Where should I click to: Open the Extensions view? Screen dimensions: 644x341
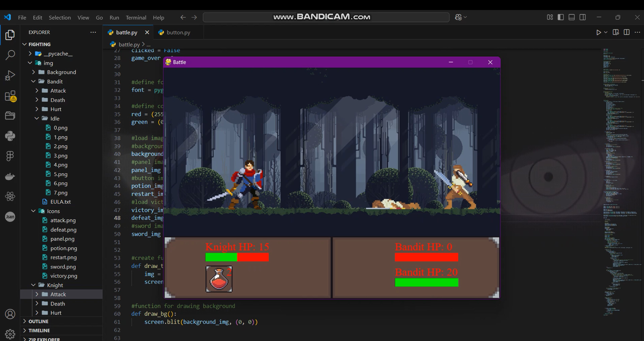coord(10,96)
